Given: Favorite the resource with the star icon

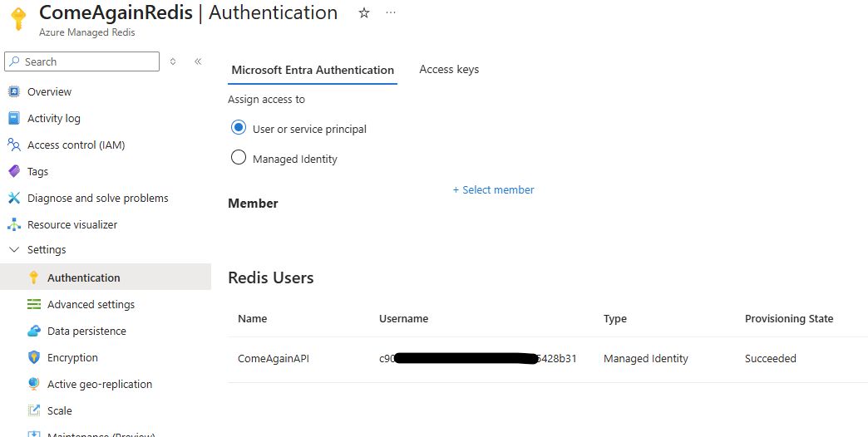Looking at the screenshot, I should [363, 12].
